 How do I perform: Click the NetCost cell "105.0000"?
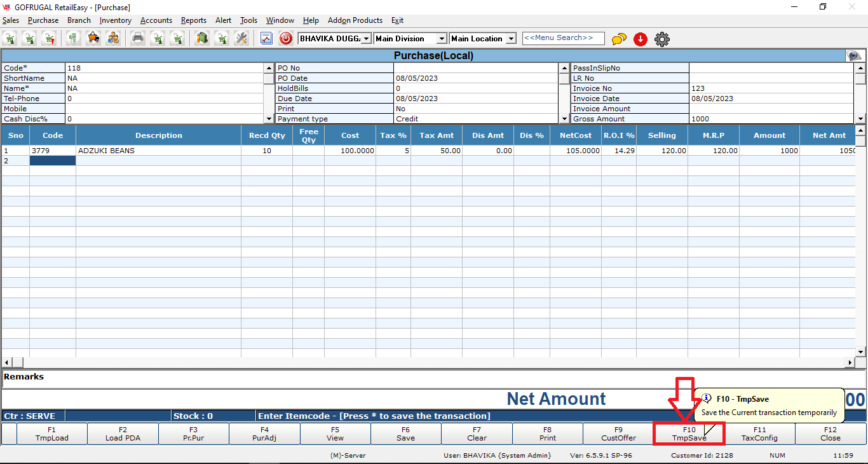point(576,151)
